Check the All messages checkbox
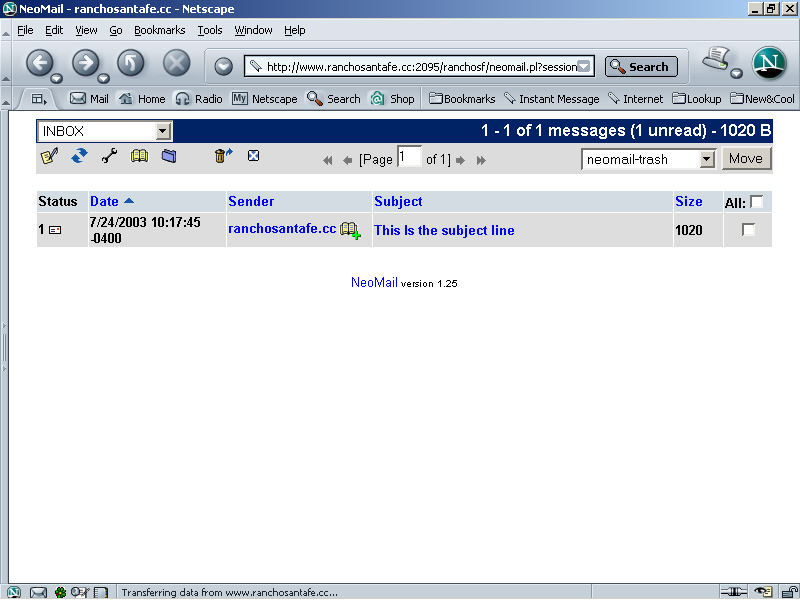Screen dimensions: 800x600 757,201
